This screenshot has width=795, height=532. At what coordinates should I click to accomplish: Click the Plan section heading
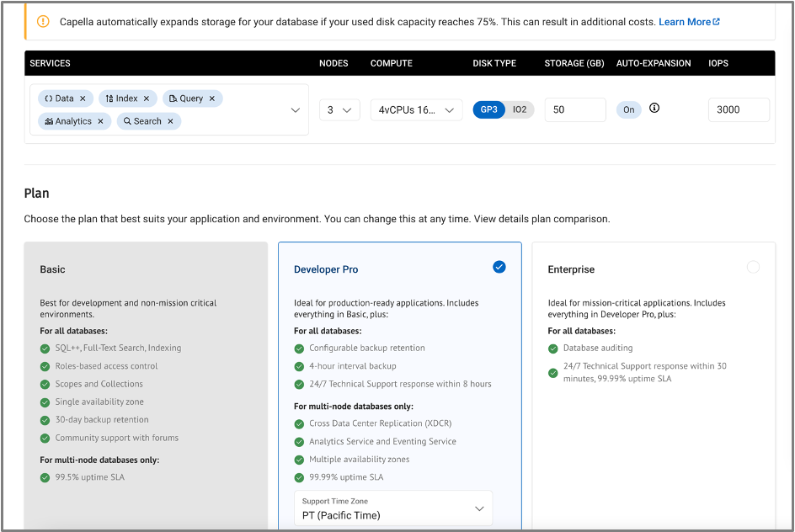(x=36, y=193)
